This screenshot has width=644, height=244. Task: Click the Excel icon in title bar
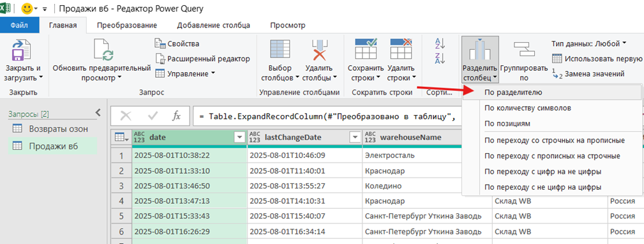[5, 8]
